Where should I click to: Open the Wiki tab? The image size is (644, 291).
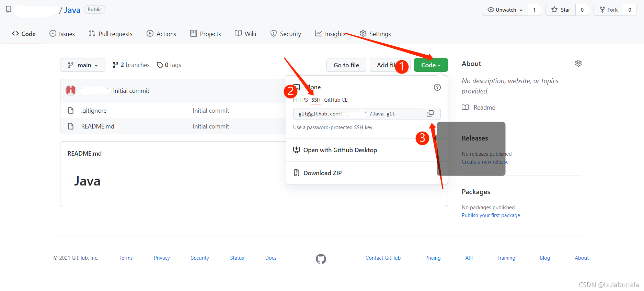click(x=245, y=34)
